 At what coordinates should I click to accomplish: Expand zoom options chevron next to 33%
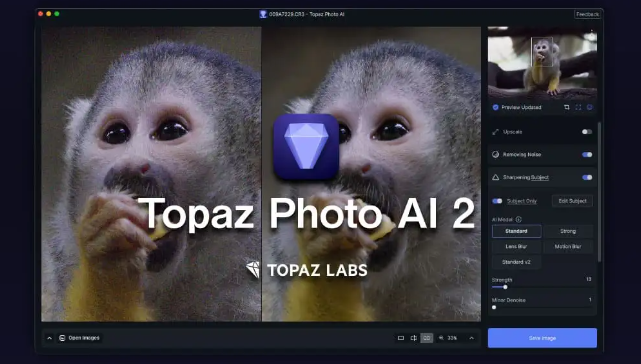(471, 338)
